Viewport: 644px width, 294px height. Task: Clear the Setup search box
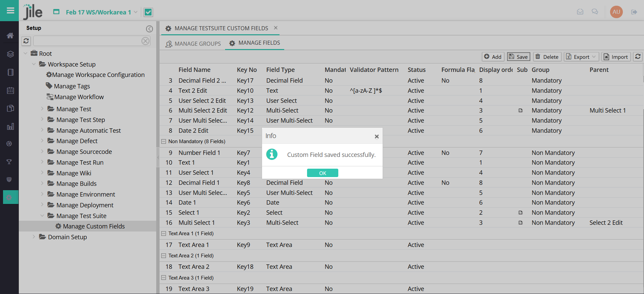[145, 41]
